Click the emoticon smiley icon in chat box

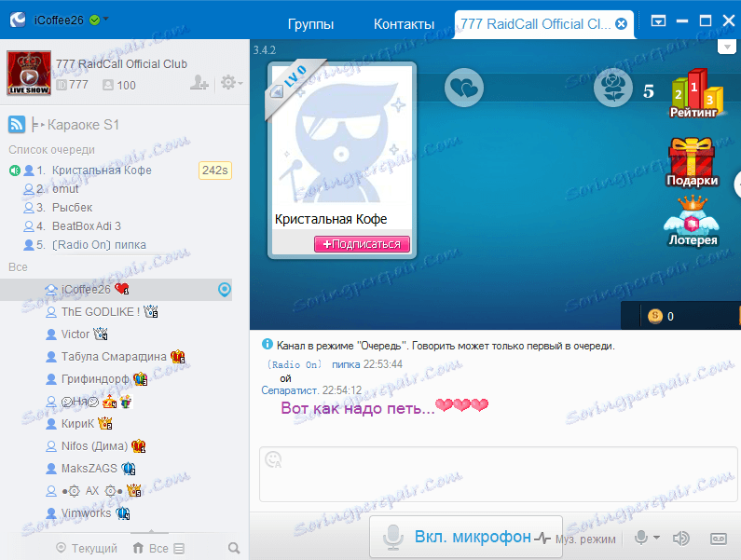point(274,459)
